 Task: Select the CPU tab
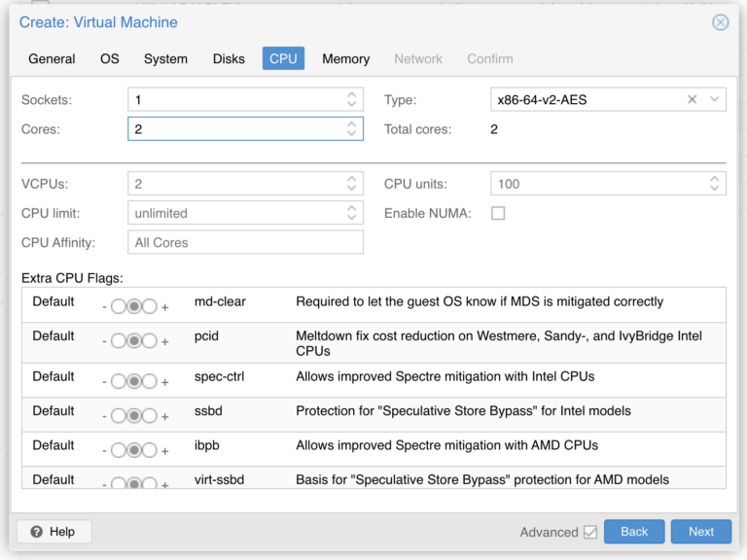(283, 58)
